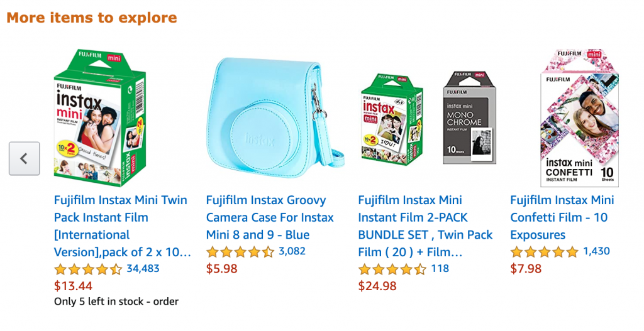The width and height of the screenshot is (644, 331).
Task: Go to previous carousel items with left arrow
Action: point(25,158)
